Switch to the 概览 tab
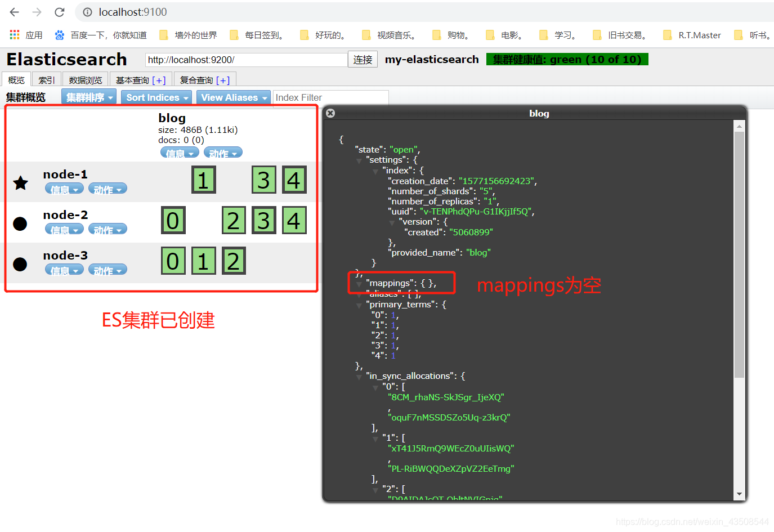The width and height of the screenshot is (774, 532). point(16,80)
